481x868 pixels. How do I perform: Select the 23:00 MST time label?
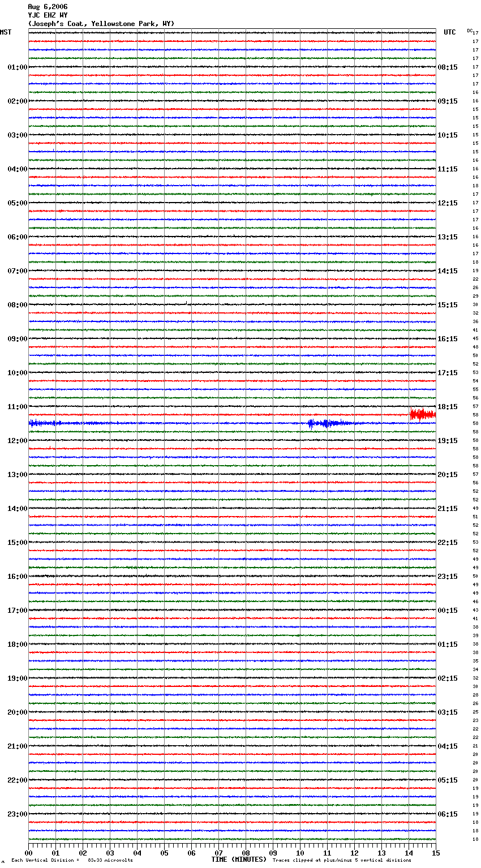coord(18,814)
